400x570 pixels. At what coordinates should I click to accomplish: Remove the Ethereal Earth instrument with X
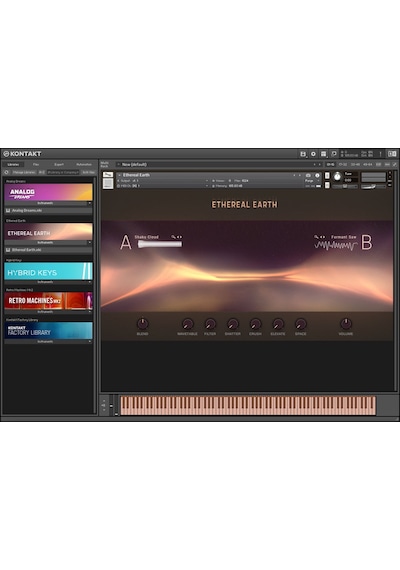pyautogui.click(x=390, y=173)
